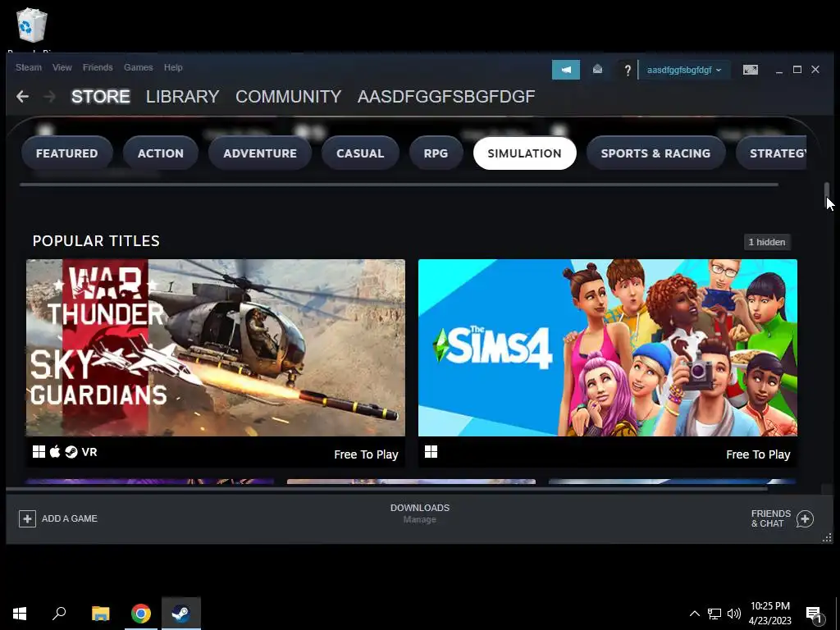The height and width of the screenshot is (630, 840).
Task: Open the inbox envelope icon
Action: pos(597,70)
